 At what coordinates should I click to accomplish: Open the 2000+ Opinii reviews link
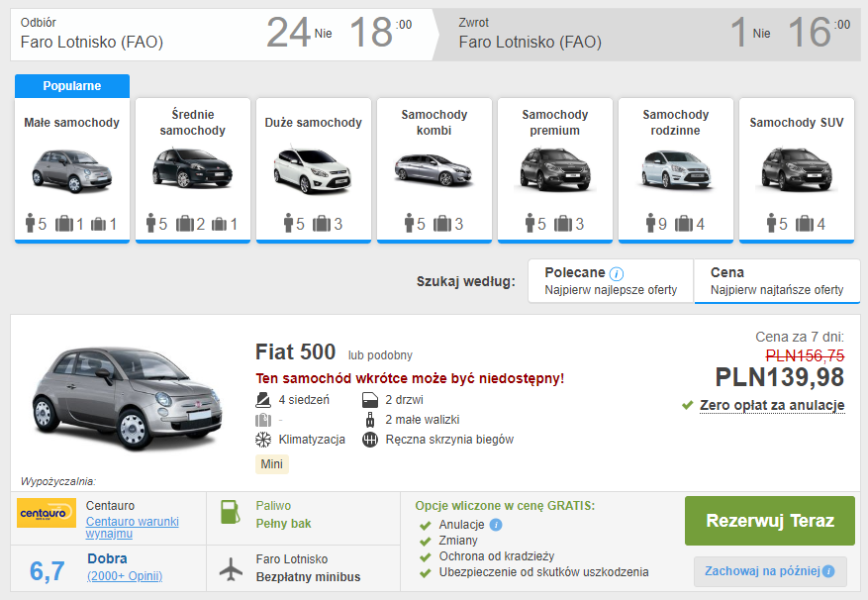125,576
